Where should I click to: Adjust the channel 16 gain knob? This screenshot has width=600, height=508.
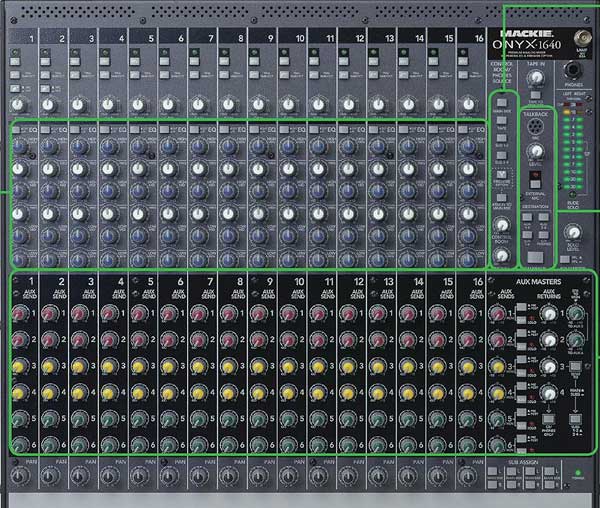click(468, 105)
